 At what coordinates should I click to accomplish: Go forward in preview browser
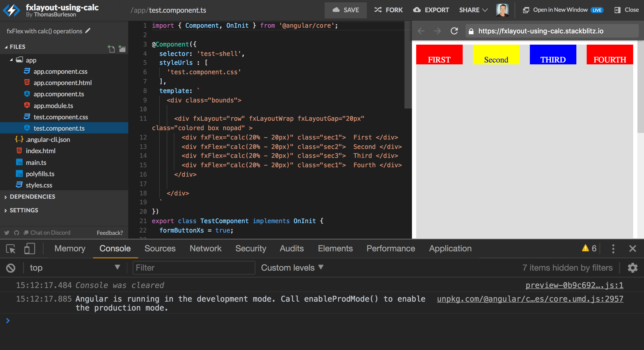[x=438, y=31]
